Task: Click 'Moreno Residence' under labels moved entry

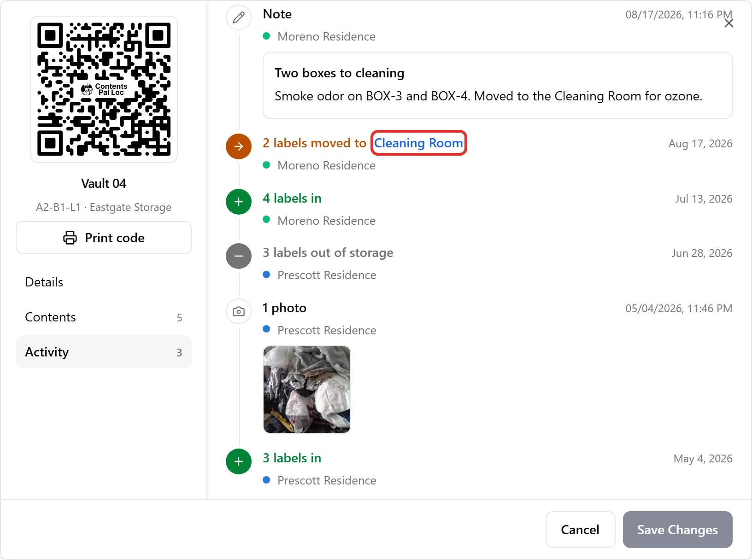Action: [x=326, y=165]
